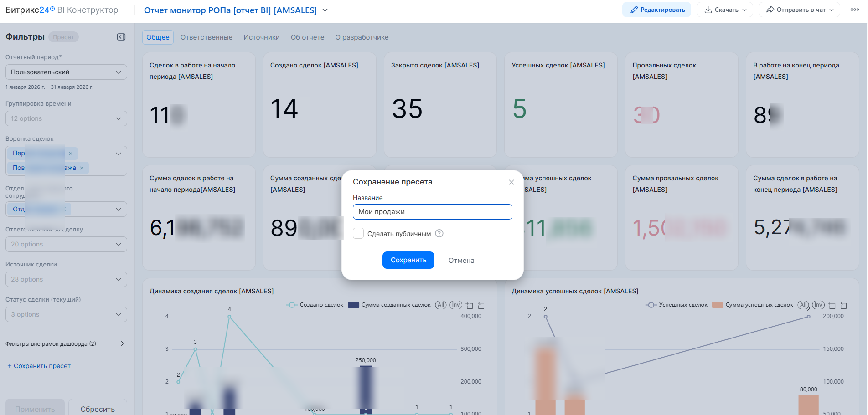The height and width of the screenshot is (415, 868).
Task: Click All legend toggle in Динамика создания chart
Action: tap(440, 305)
